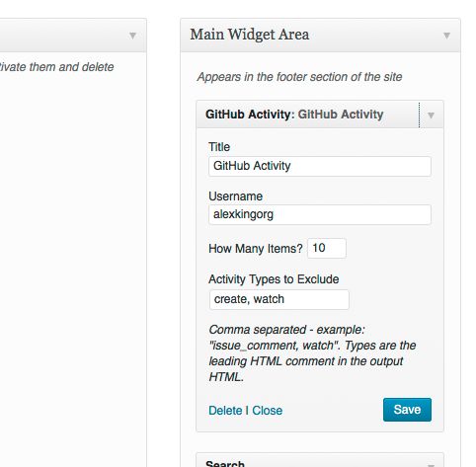Click the Close link beside Delete

(268, 411)
